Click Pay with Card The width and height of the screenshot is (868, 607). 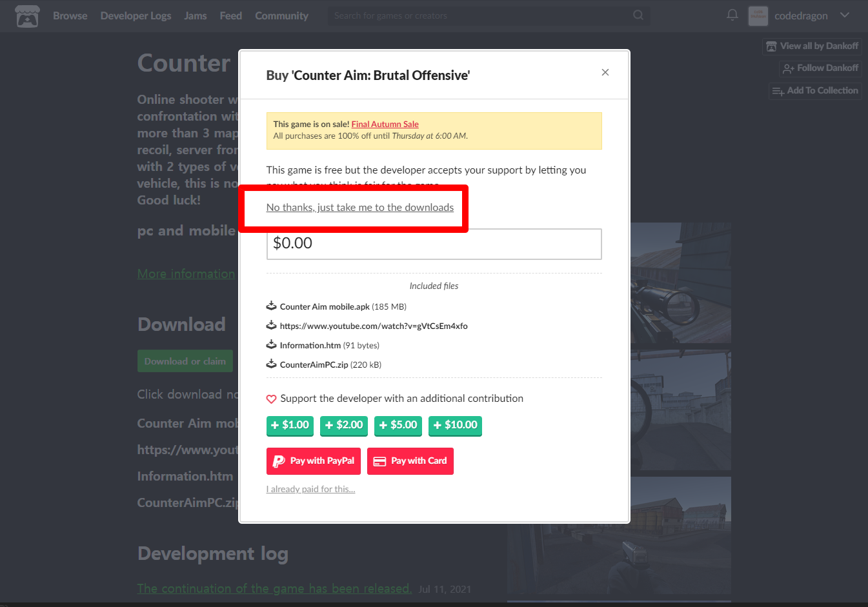tap(410, 461)
